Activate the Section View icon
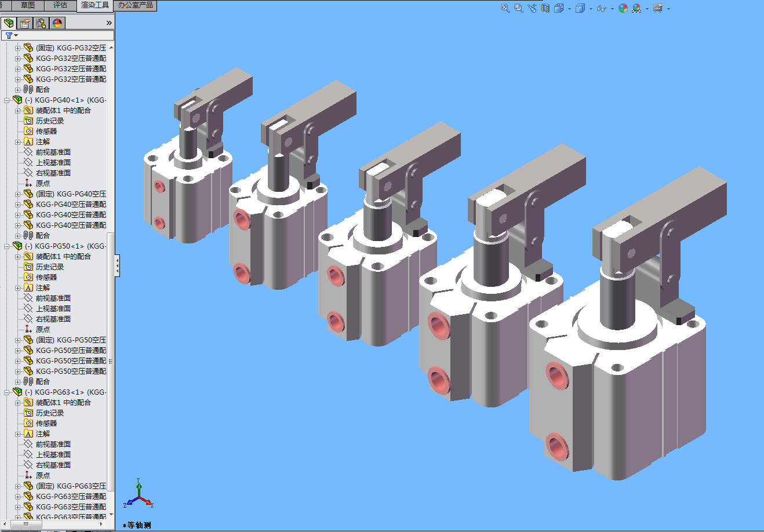 (545, 8)
